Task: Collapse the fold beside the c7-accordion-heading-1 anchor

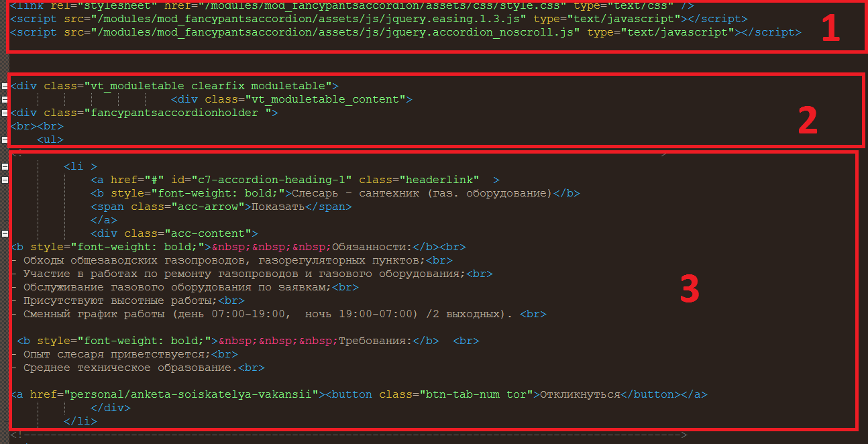Action: pyautogui.click(x=5, y=180)
